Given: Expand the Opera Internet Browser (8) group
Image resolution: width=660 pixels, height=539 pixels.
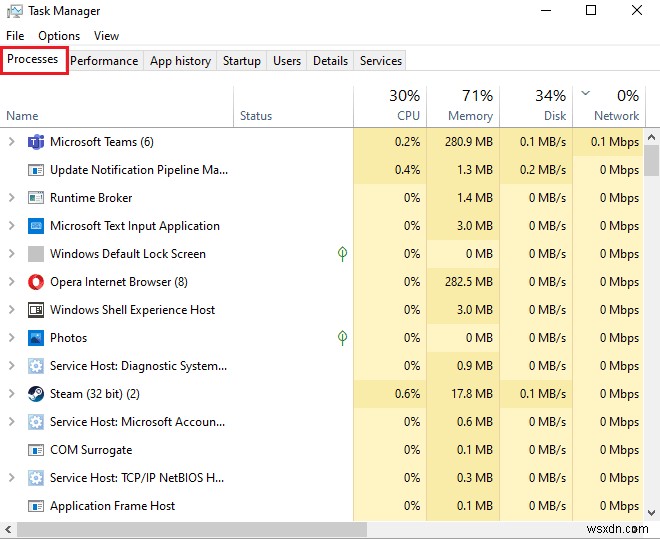Looking at the screenshot, I should (12, 282).
